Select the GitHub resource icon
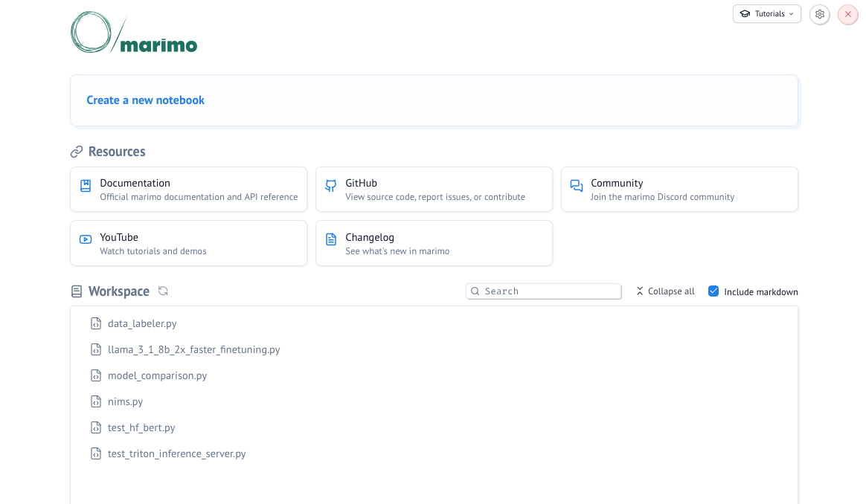The width and height of the screenshot is (866, 504). click(330, 186)
